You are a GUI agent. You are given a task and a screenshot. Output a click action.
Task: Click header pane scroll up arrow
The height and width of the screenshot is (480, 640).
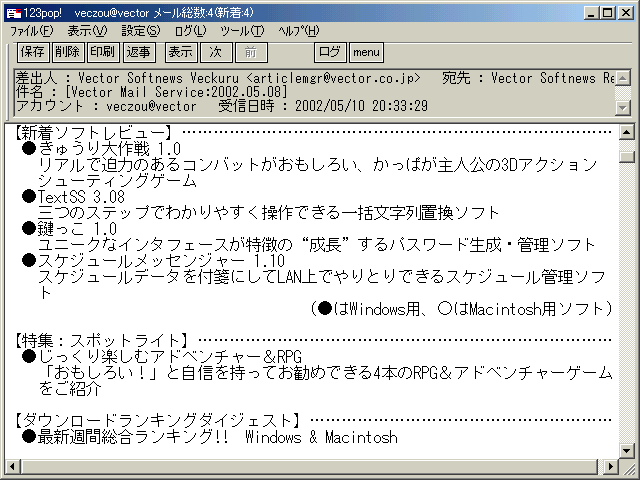[622, 78]
